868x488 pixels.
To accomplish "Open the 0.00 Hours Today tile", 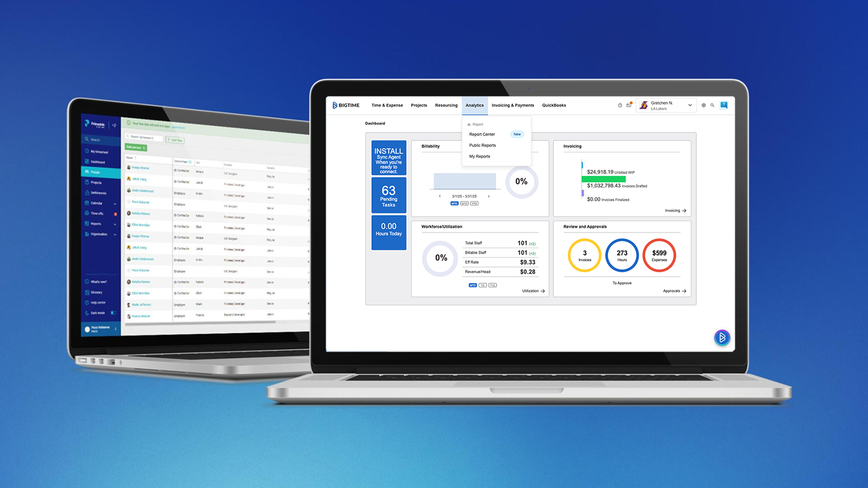I will click(x=389, y=233).
